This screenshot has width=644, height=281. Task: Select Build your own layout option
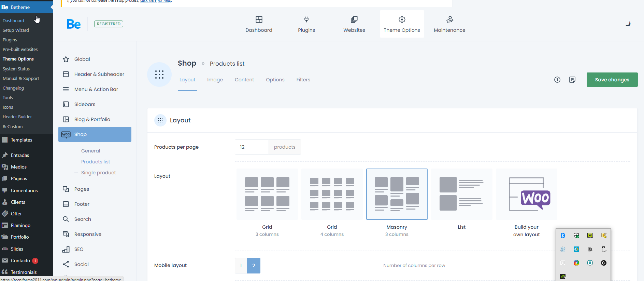coord(527,194)
